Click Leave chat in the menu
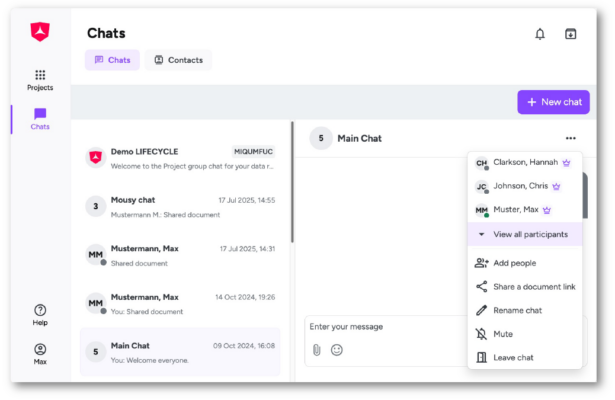 513,357
